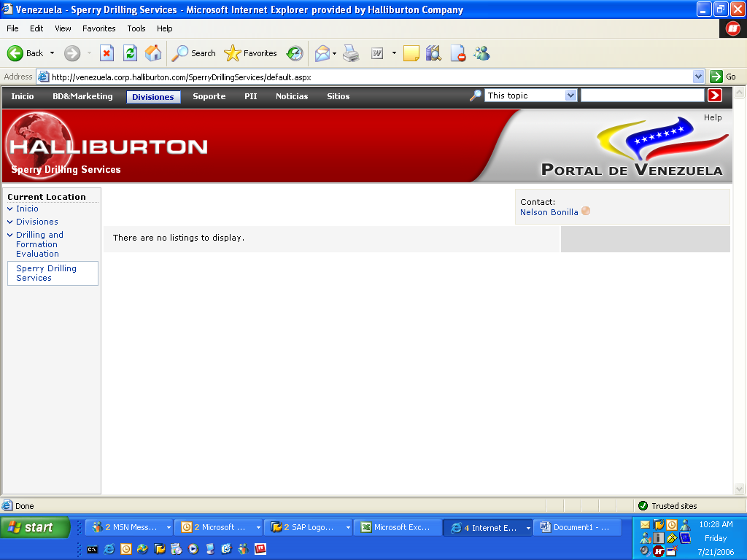
Task: Click the Help link in the portal banner
Action: pos(713,117)
